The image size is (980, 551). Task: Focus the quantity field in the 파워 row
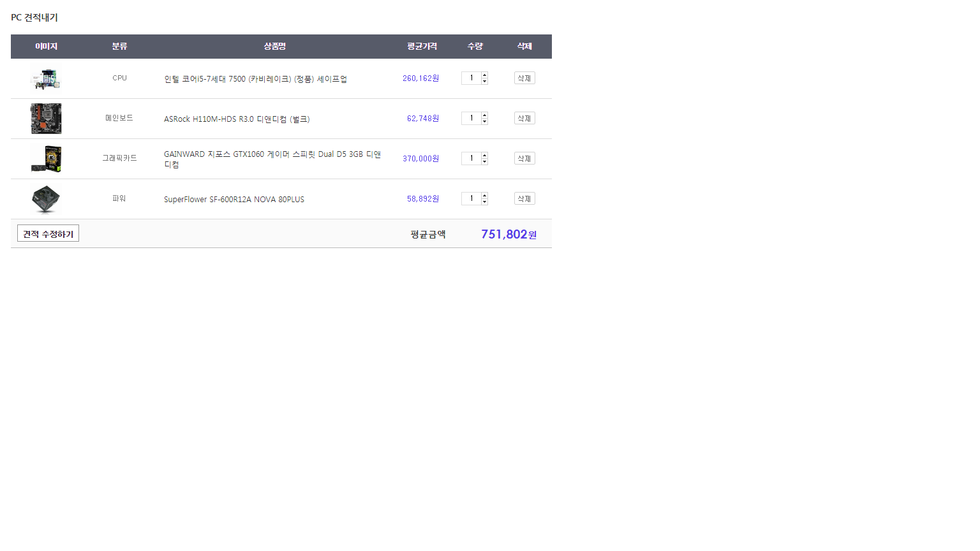pos(471,198)
